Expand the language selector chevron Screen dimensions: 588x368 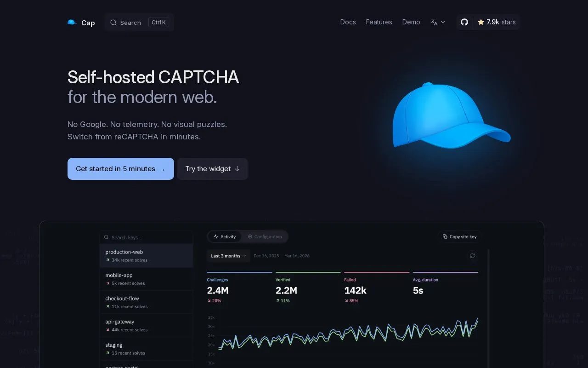point(443,22)
